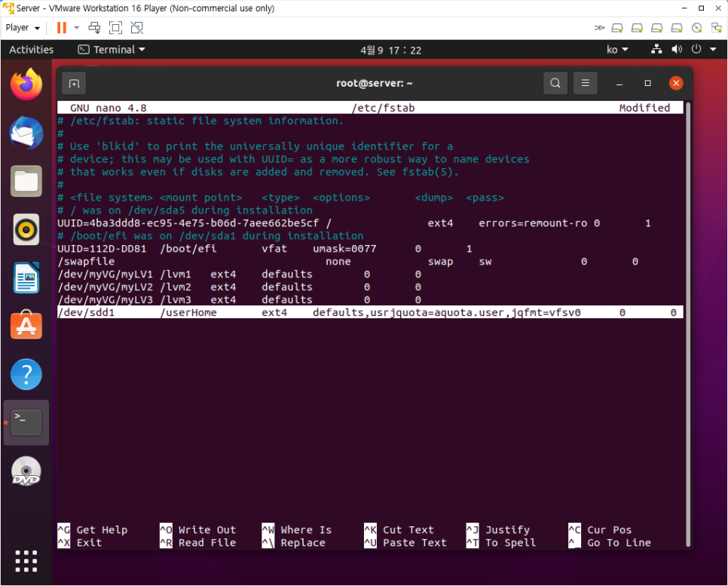Image resolution: width=728 pixels, height=586 pixels.
Task: Open the Help icon in dock
Action: [26, 374]
